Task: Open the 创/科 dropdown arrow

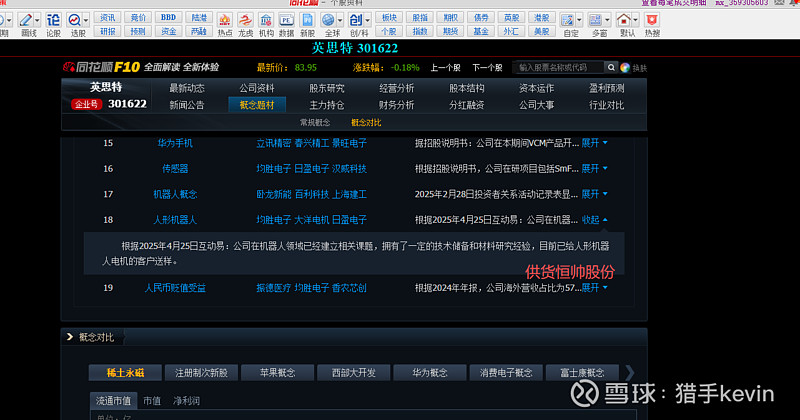Action: pos(367,20)
